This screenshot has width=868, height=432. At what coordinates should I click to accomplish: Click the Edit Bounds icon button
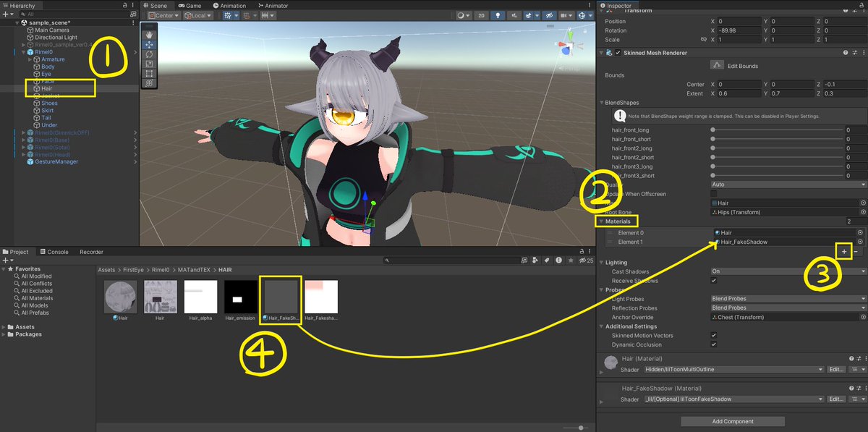718,66
